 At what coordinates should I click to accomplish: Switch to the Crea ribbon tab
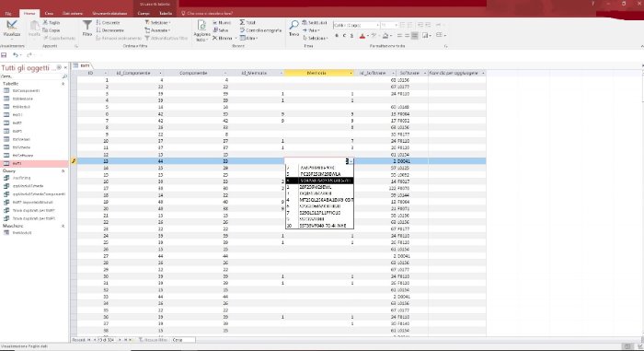click(49, 14)
